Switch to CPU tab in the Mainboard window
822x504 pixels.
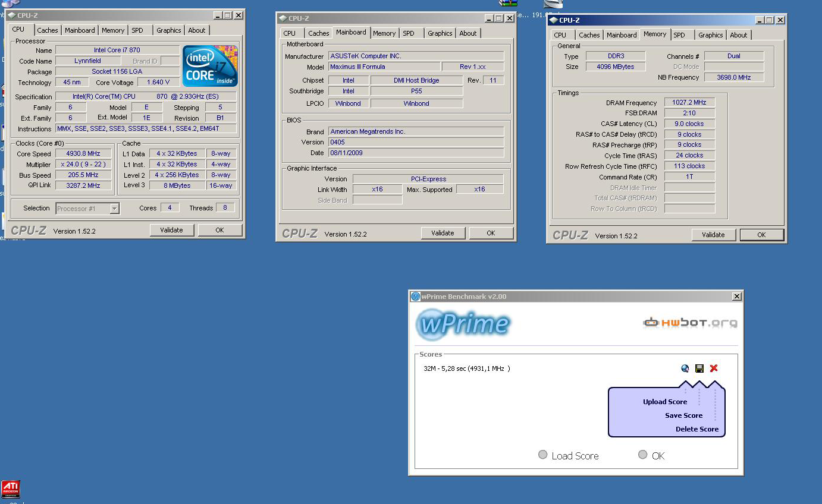pos(290,33)
